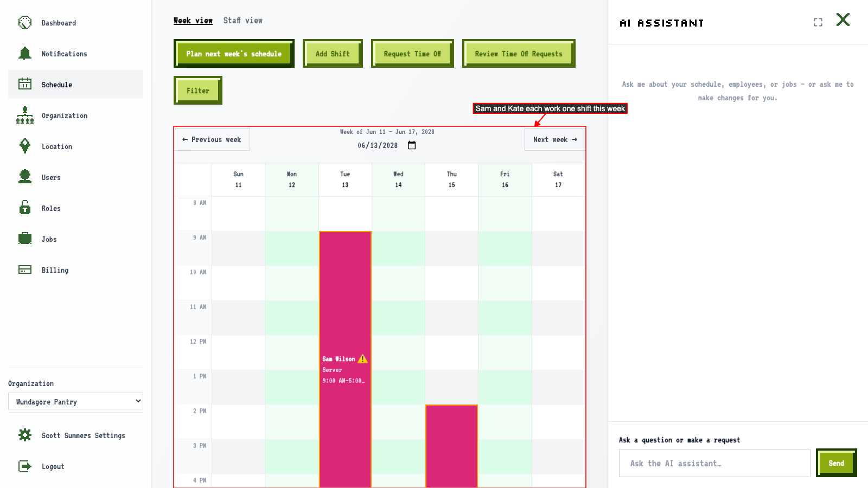Open the Dashboard gauge icon
Screen dimensions: 868x488
pyautogui.click(x=25, y=23)
